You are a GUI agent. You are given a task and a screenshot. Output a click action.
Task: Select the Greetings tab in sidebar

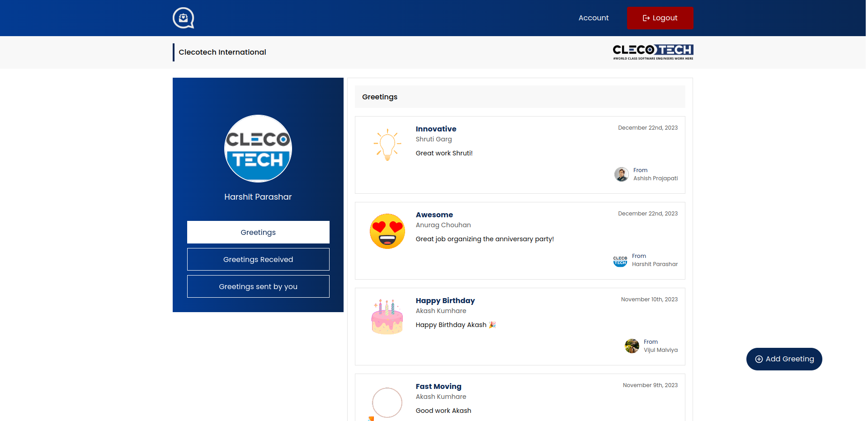(258, 232)
